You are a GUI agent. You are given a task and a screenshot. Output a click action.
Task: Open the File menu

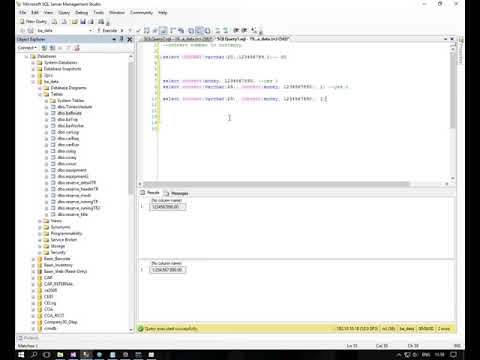click(x=23, y=12)
